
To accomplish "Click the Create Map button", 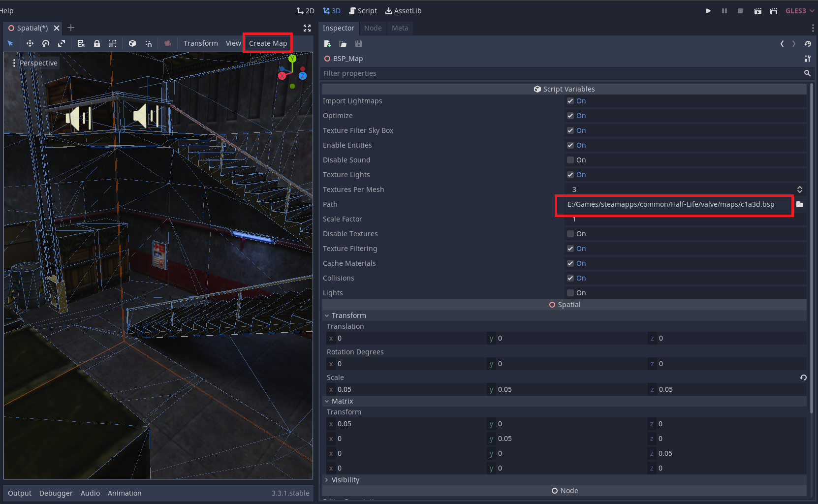I will (x=268, y=43).
